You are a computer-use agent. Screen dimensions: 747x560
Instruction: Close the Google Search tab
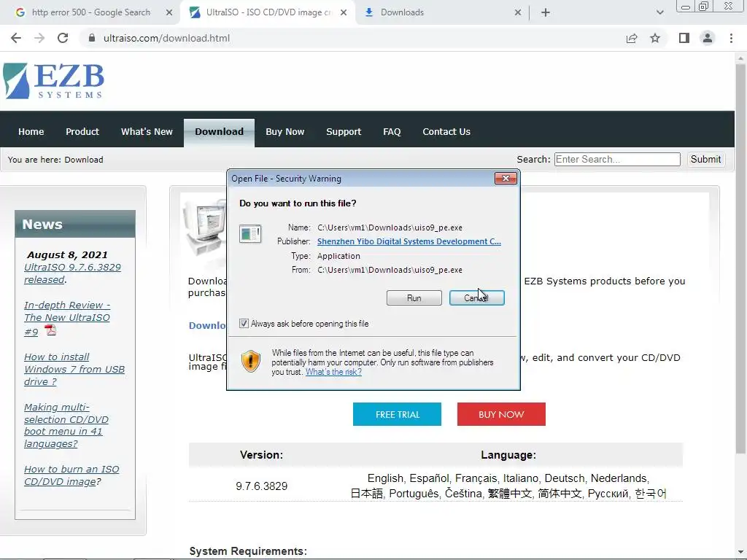169,12
